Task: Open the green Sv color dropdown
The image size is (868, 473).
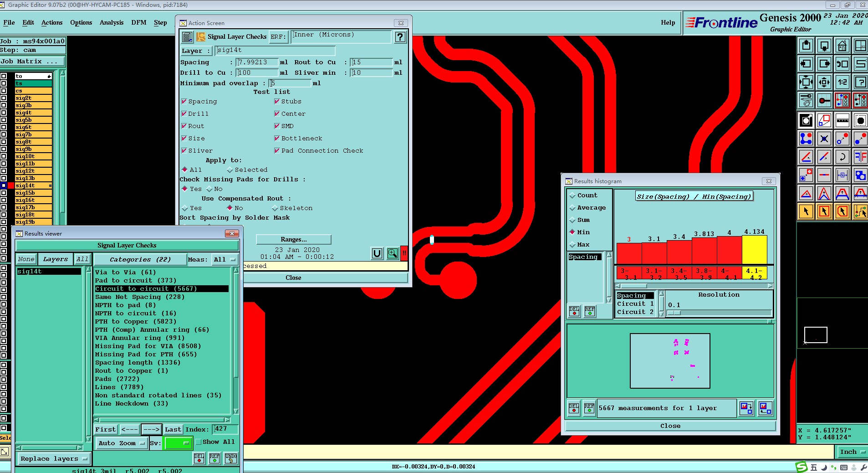Action: 178,443
